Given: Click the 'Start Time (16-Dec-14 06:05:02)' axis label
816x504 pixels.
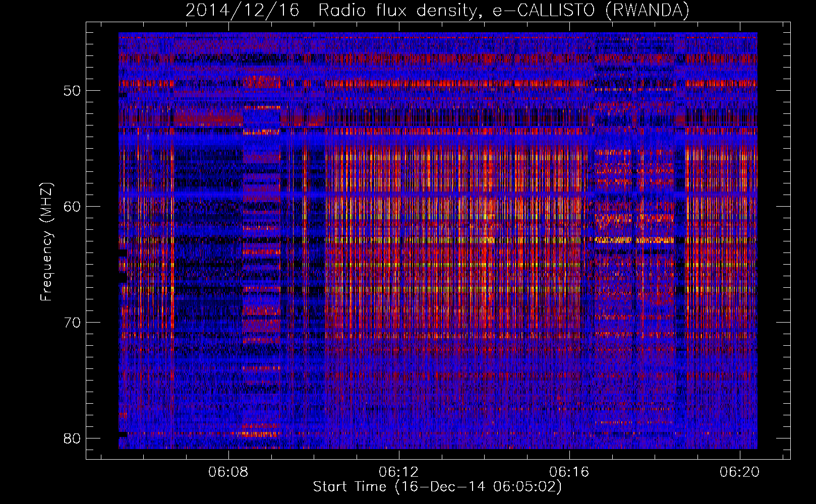Looking at the screenshot, I should pyautogui.click(x=437, y=487).
